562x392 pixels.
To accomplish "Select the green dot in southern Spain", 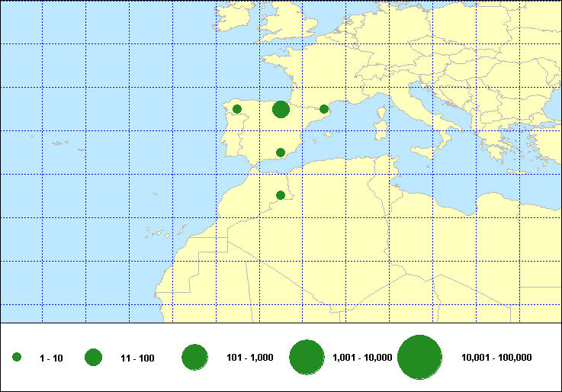I will click(281, 153).
